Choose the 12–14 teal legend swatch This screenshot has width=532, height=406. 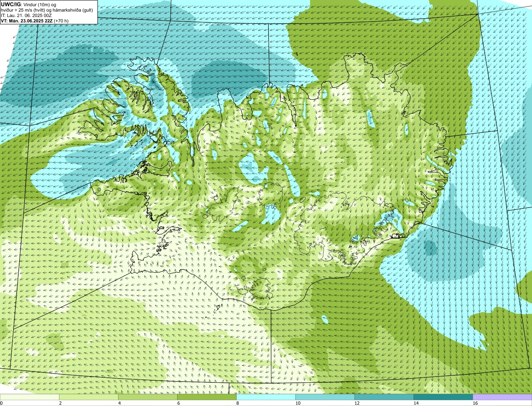pos(384,397)
